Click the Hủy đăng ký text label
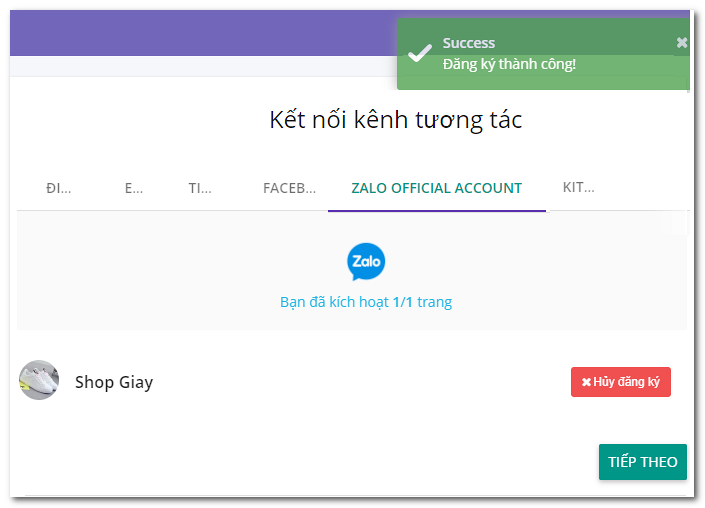 pyautogui.click(x=626, y=382)
